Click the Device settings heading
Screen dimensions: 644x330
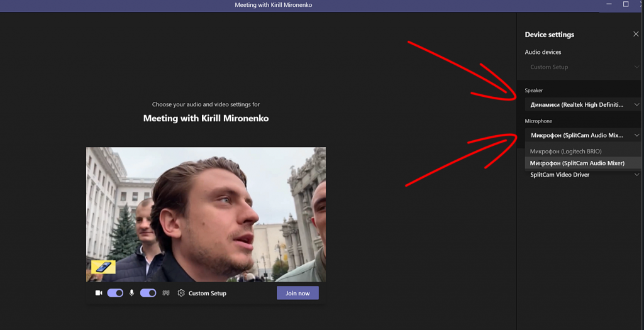pos(549,35)
